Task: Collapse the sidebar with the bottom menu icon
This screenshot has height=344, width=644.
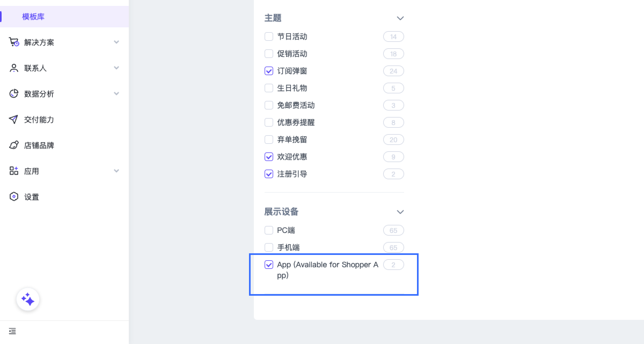Action: 12,331
